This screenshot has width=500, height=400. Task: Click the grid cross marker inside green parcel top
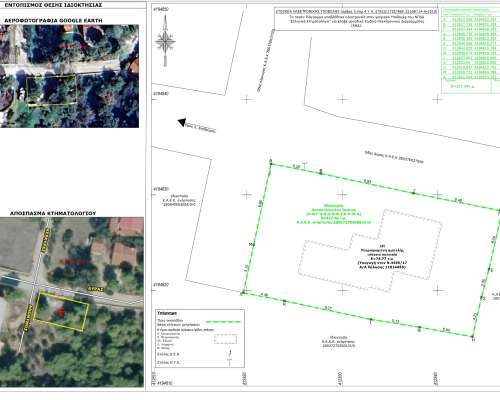click(x=342, y=194)
